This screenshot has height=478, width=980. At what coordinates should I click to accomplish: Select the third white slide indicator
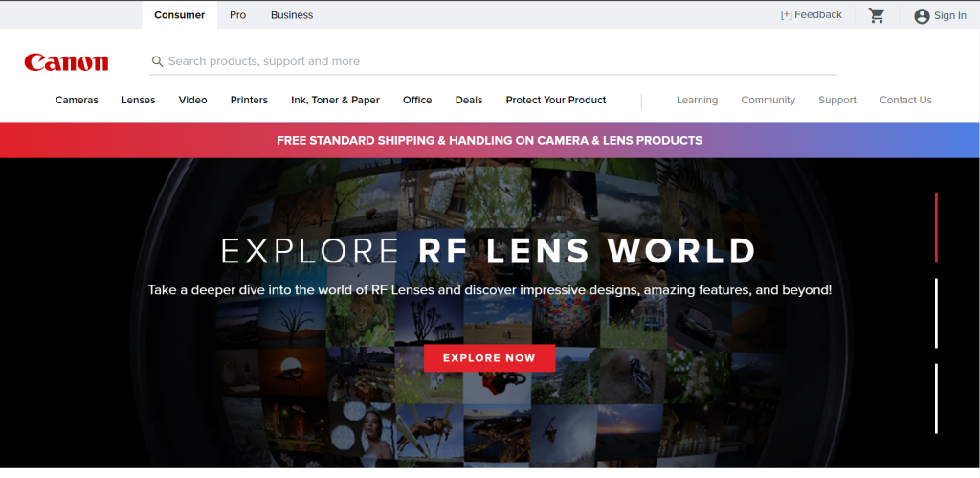click(936, 398)
